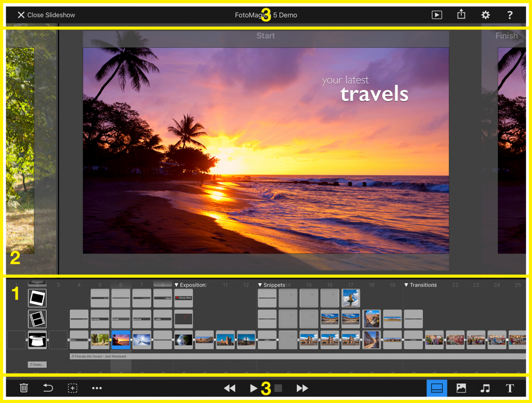
Task: Click the Start label above the stage
Action: [x=265, y=36]
